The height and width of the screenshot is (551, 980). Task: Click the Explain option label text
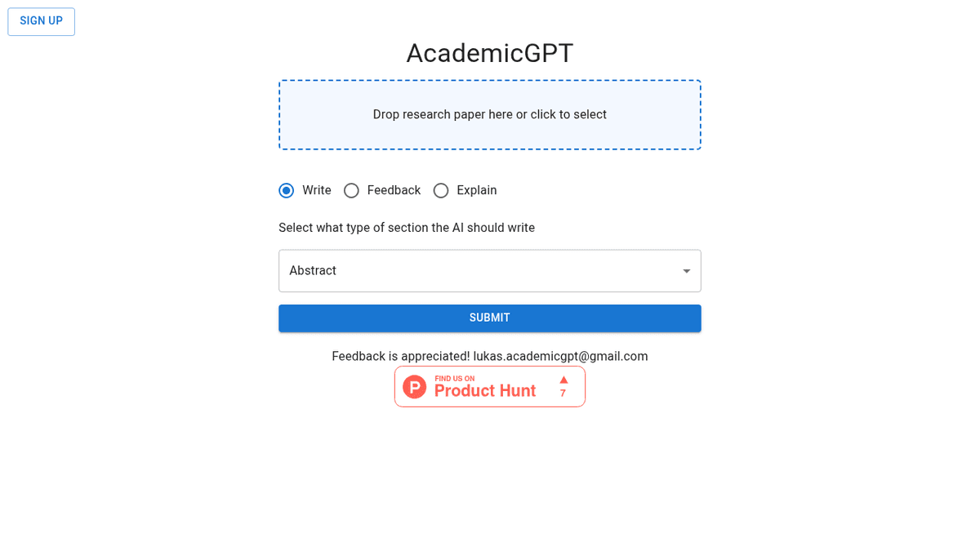coord(477,190)
